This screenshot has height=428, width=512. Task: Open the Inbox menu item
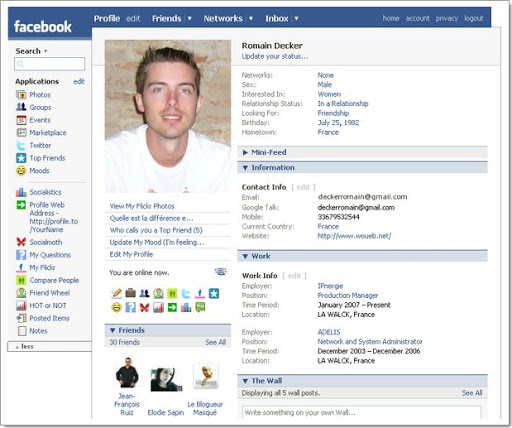click(277, 18)
